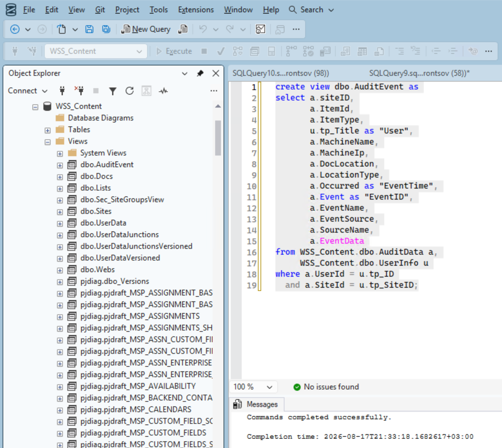Screen dimensions: 502x448
Task: Expand the System Views folder
Action: point(60,154)
